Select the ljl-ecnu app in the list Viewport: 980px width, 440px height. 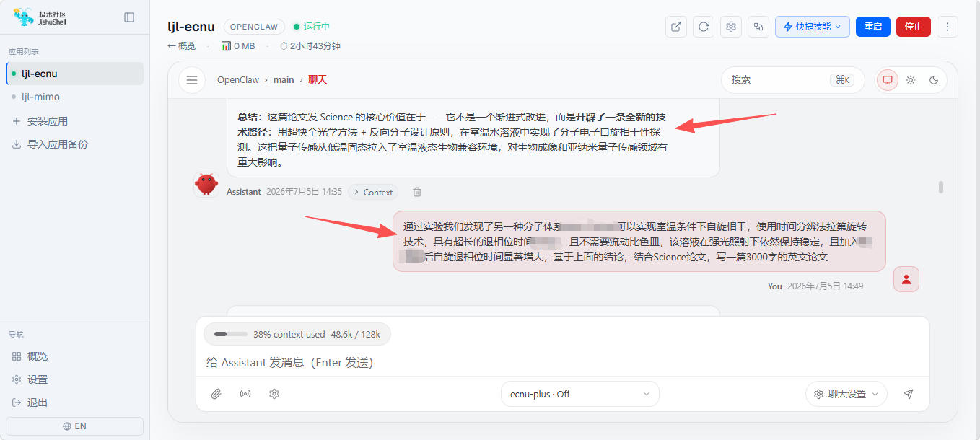[75, 74]
